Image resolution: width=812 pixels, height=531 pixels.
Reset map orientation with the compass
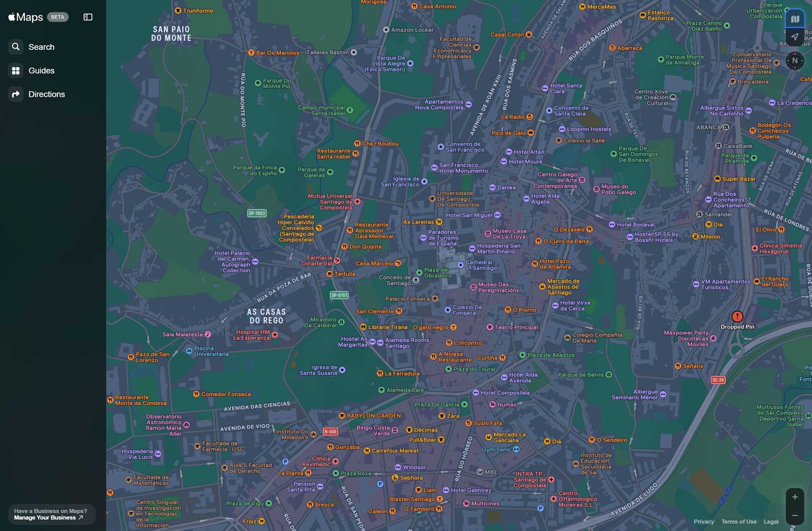pyautogui.click(x=795, y=61)
